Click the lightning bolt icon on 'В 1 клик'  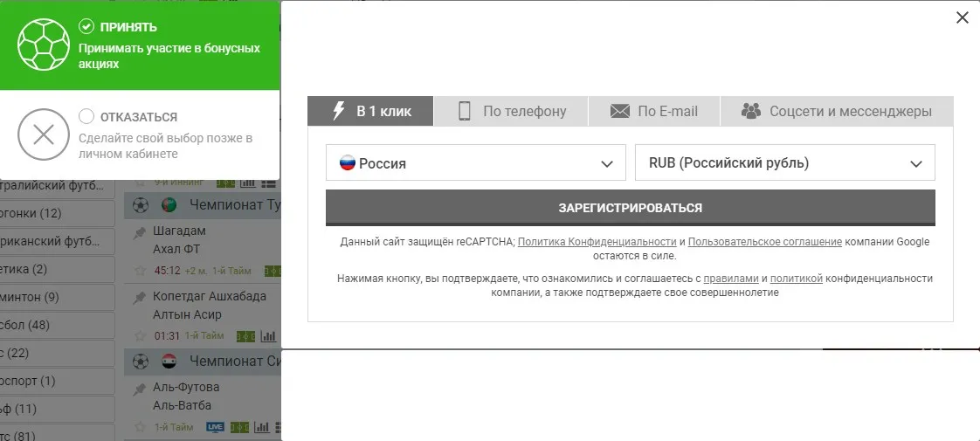[338, 111]
